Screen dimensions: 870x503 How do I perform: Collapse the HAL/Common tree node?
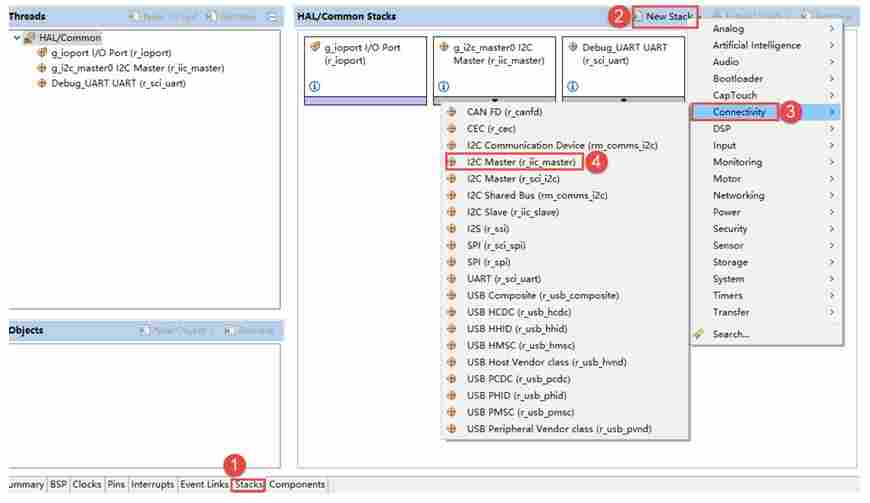[17, 38]
